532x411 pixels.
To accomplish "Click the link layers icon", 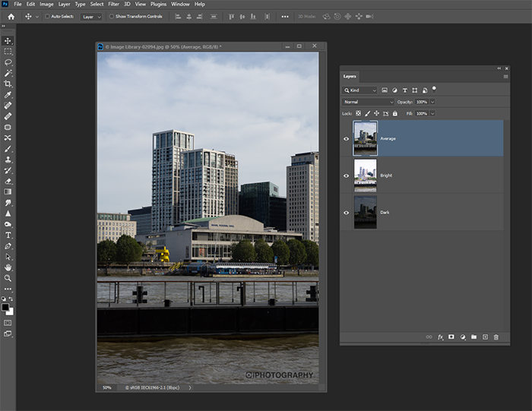I will point(429,337).
